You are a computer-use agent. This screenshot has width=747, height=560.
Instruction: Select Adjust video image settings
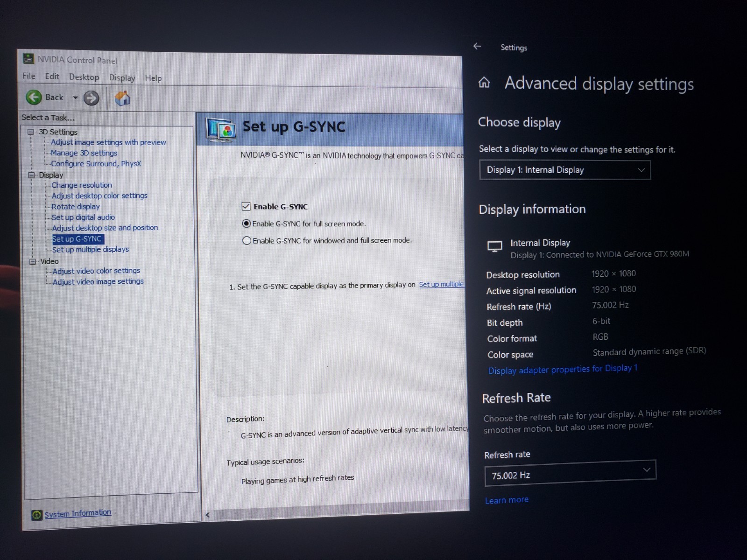click(x=98, y=282)
